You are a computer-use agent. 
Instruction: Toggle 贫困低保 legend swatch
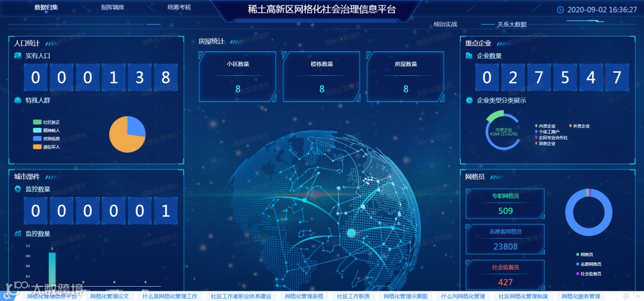click(38, 139)
